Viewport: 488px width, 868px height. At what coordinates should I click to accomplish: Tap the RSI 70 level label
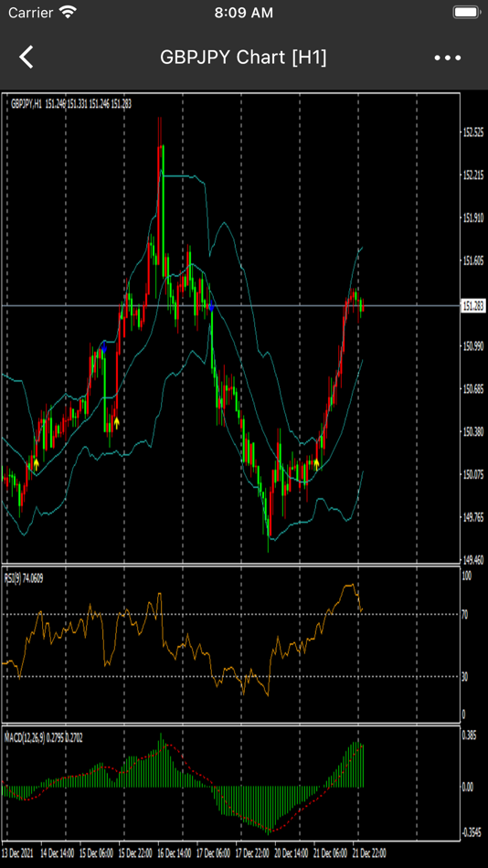[x=465, y=615]
